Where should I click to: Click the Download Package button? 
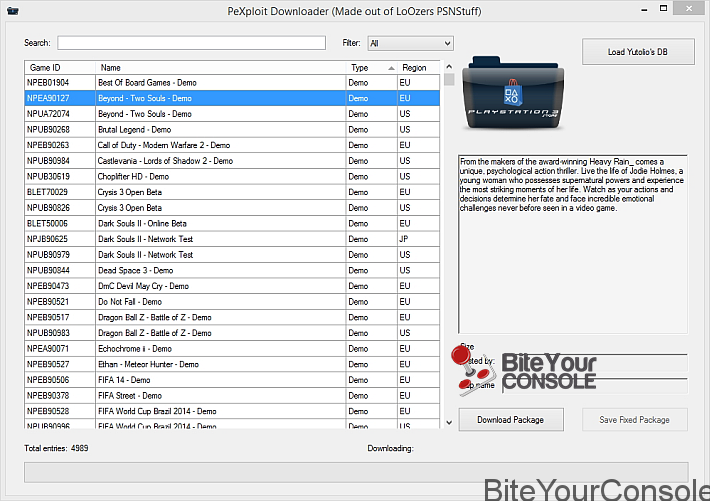pos(511,420)
